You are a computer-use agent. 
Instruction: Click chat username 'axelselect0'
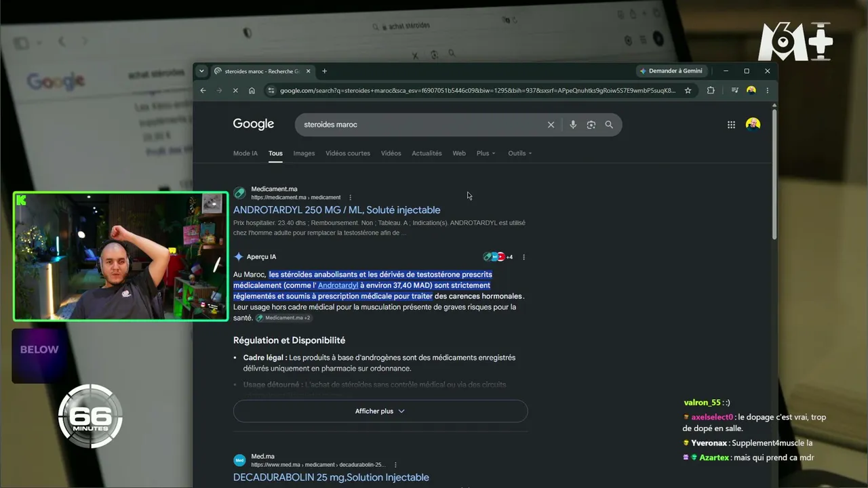pos(712,418)
